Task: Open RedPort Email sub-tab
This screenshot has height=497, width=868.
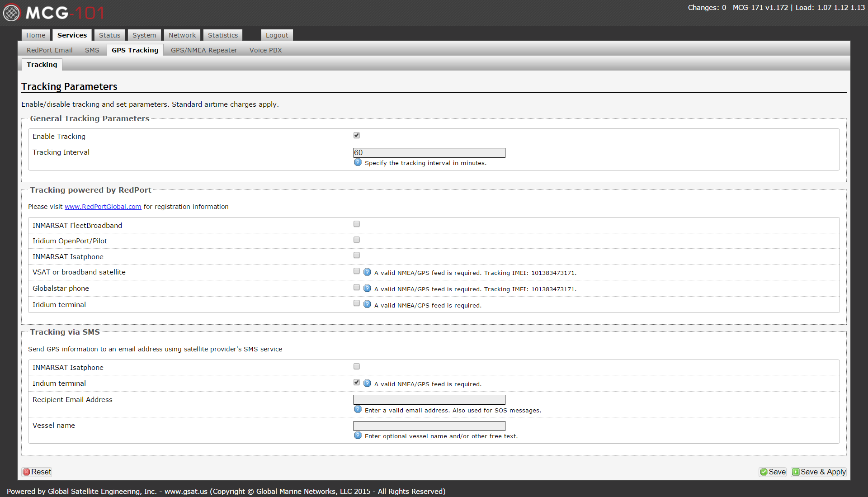Action: (x=50, y=50)
